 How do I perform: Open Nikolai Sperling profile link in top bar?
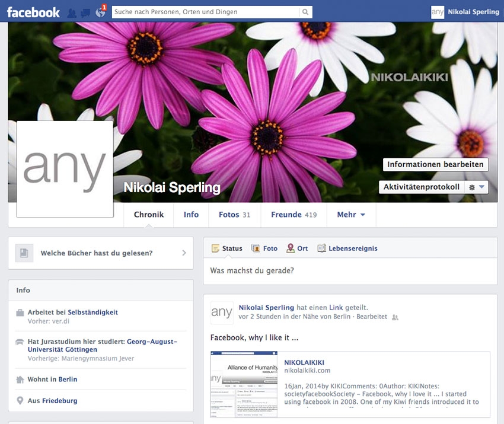(x=474, y=12)
